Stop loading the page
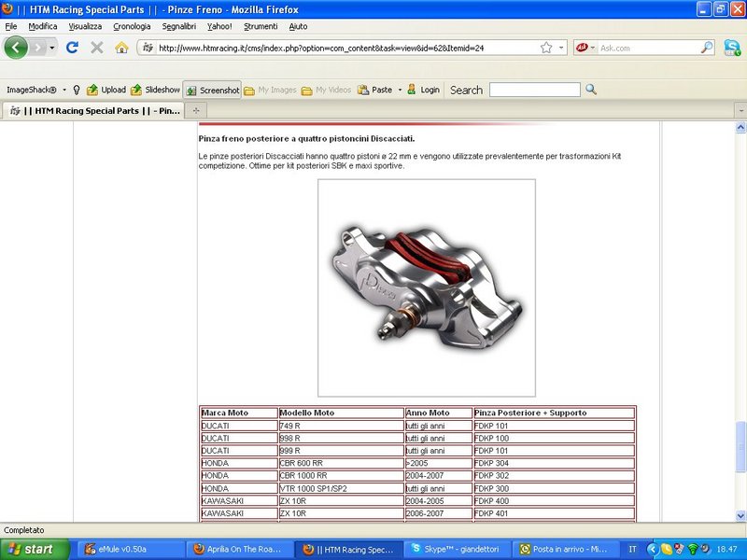This screenshot has width=747, height=560. (97, 48)
